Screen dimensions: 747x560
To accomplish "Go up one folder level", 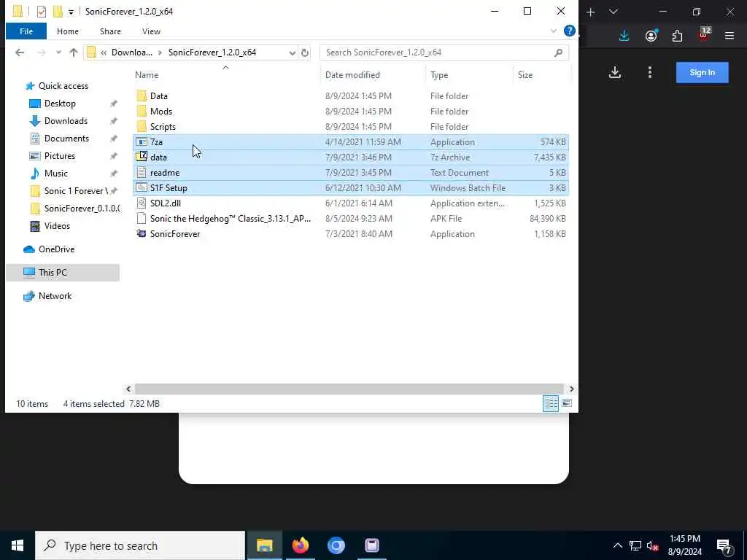I will 74,52.
